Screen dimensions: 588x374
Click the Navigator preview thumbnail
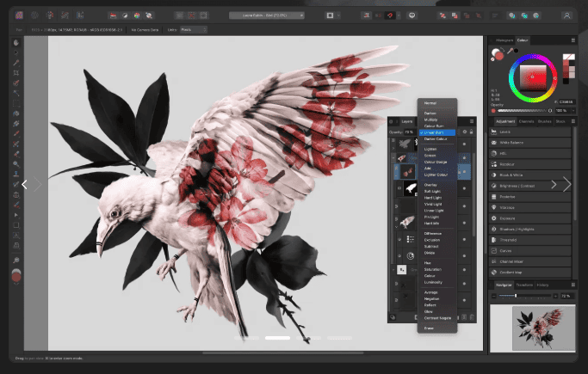point(532,328)
